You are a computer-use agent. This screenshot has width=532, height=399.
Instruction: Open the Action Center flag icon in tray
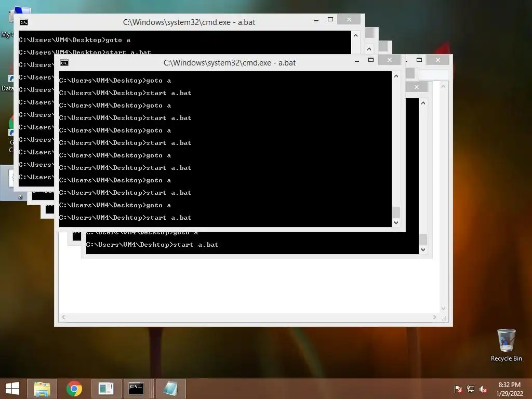[x=458, y=389]
